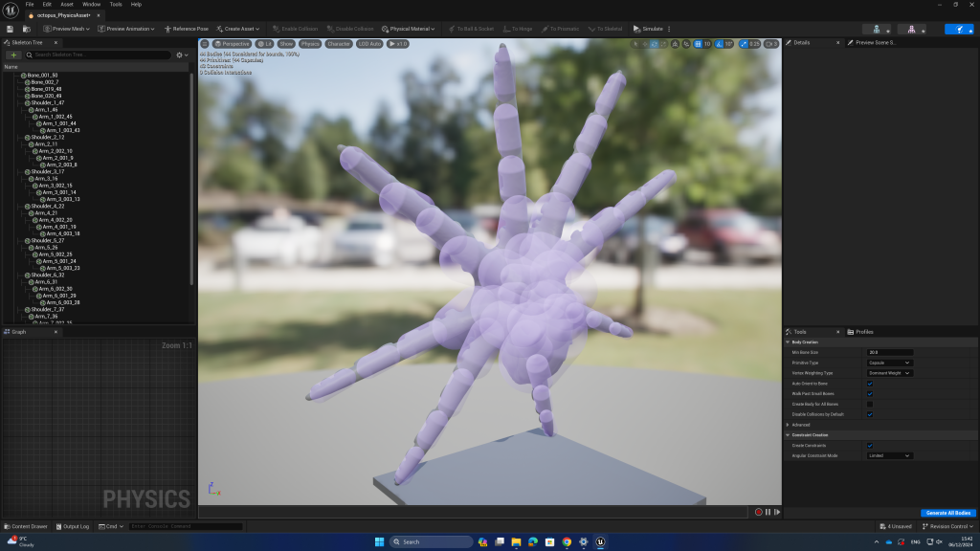Open the Preview Animation dropdown

click(126, 29)
